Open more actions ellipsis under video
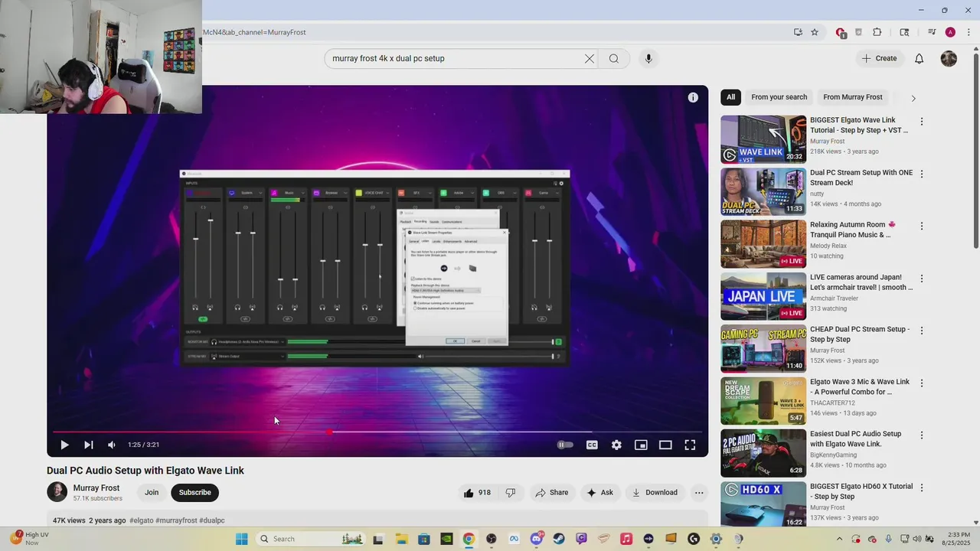Image resolution: width=980 pixels, height=551 pixels. pos(699,493)
